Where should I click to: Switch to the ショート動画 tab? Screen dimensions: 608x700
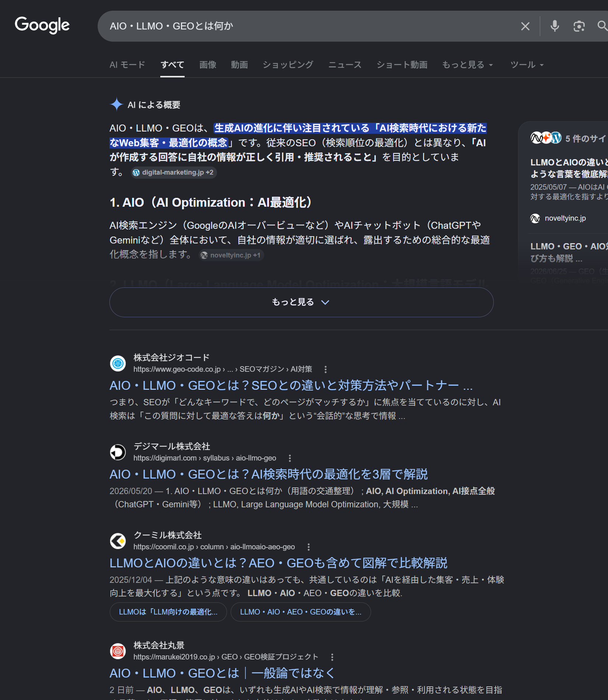[402, 65]
